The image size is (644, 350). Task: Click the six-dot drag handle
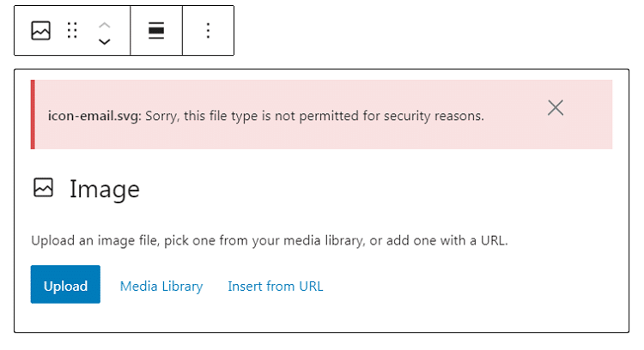[x=72, y=31]
